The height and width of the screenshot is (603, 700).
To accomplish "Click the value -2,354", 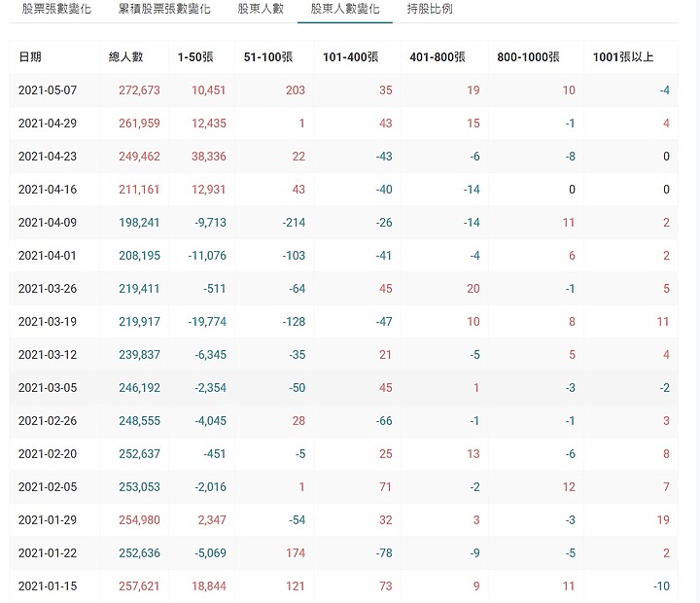I will (x=210, y=388).
